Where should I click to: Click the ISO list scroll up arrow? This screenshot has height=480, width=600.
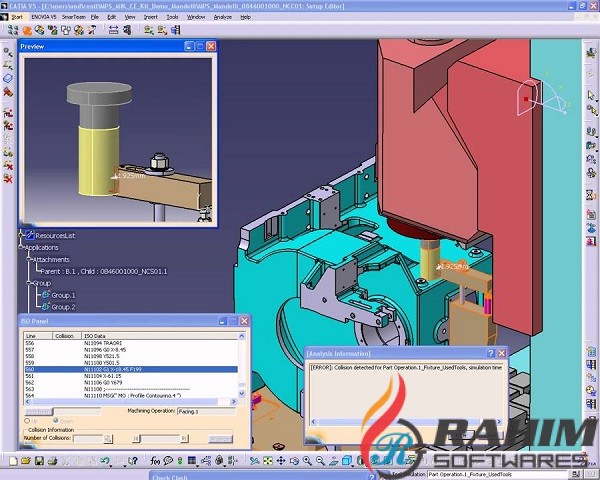(242, 336)
